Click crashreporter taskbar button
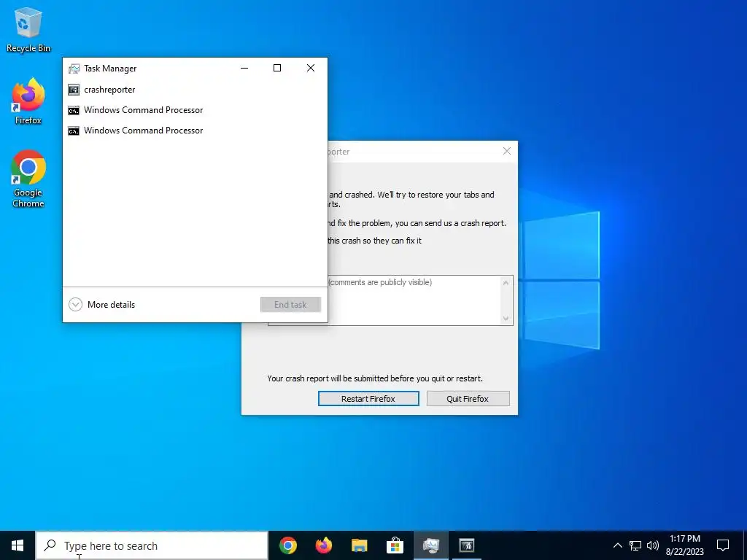This screenshot has width=747, height=560. (466, 545)
